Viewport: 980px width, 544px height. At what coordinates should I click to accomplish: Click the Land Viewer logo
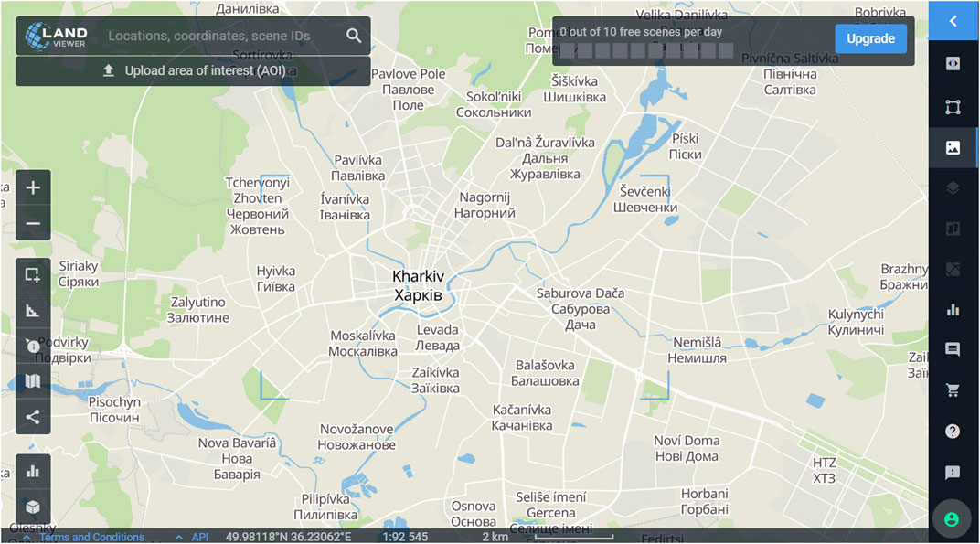[57, 36]
